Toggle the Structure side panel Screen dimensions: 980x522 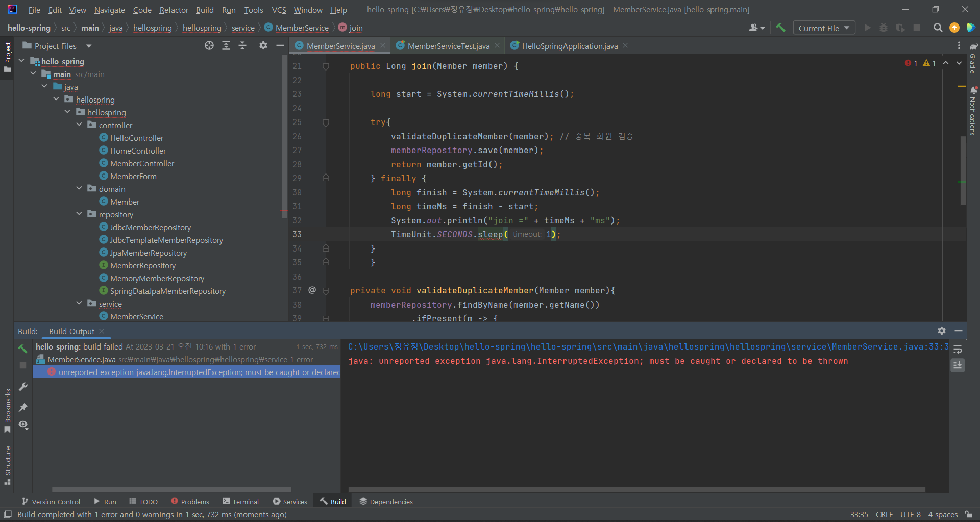7,465
